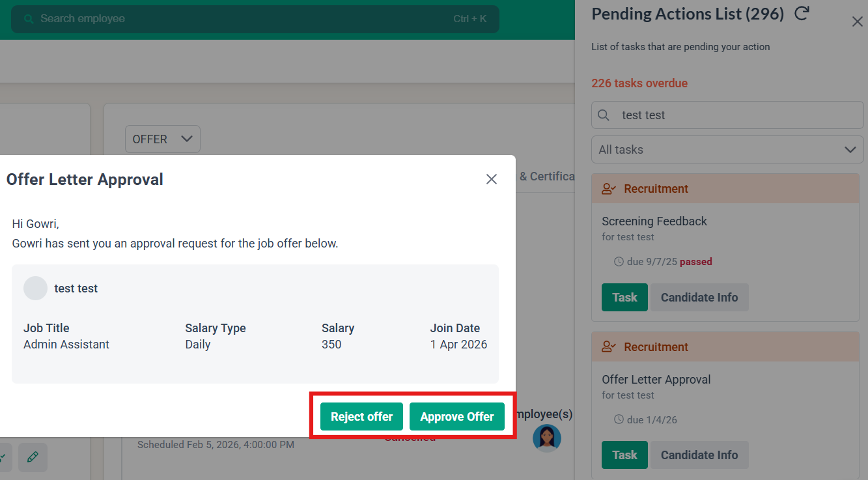Image resolution: width=868 pixels, height=480 pixels.
Task: Click the clock icon beside due 9/7/25
Action: tap(619, 262)
